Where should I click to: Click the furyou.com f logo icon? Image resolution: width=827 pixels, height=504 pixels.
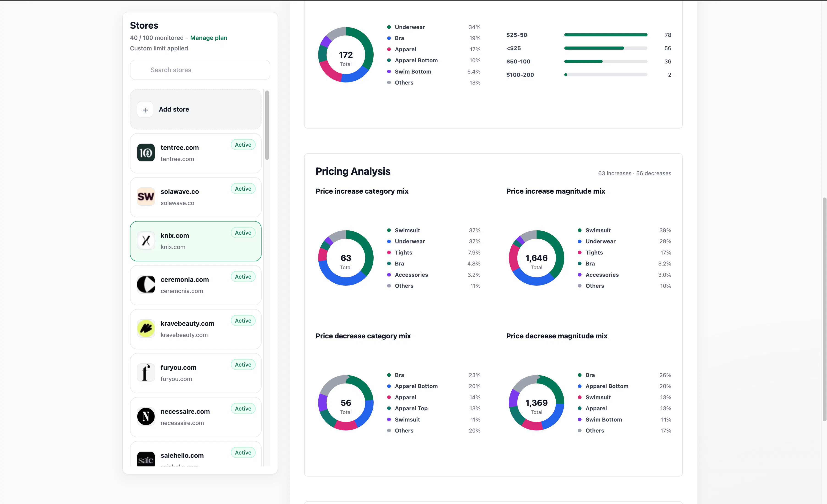coord(146,373)
